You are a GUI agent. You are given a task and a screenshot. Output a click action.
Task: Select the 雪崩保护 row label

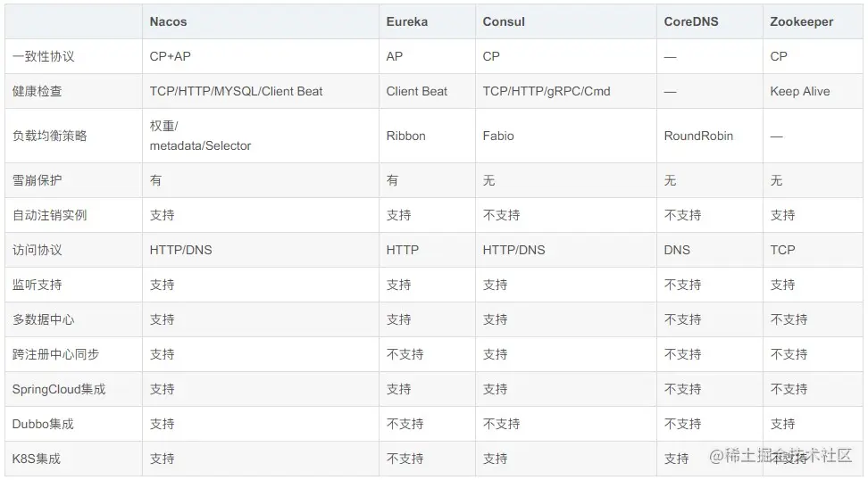pos(37,180)
